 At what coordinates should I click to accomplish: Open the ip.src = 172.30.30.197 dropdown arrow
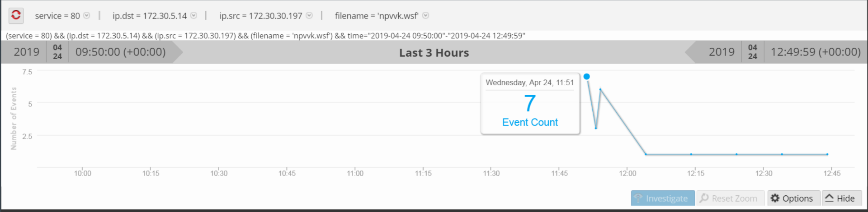[x=309, y=15]
